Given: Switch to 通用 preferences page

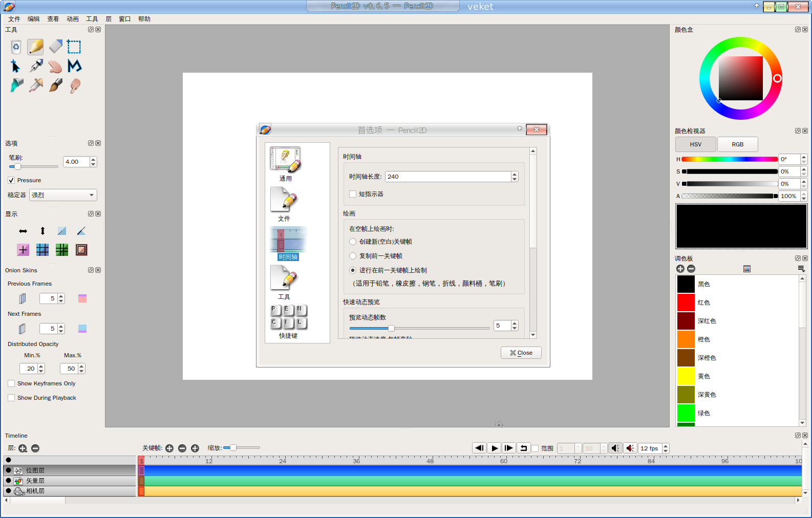Looking at the screenshot, I should pyautogui.click(x=285, y=164).
